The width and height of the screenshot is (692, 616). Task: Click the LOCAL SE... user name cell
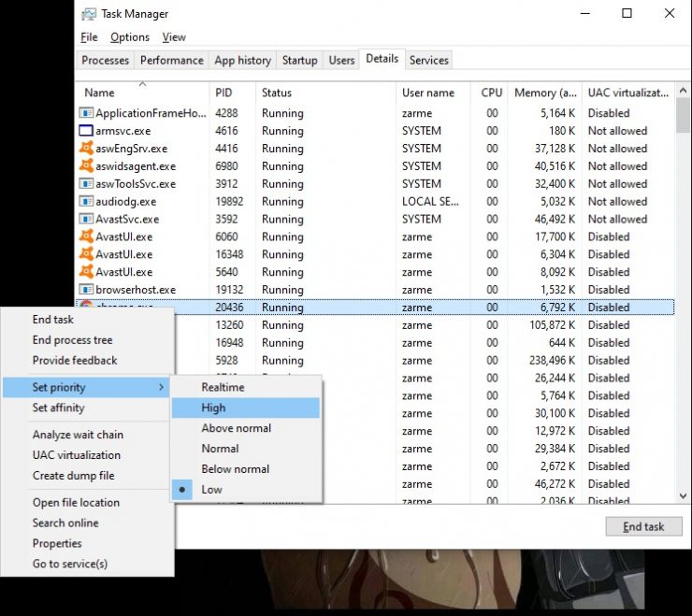pos(430,201)
